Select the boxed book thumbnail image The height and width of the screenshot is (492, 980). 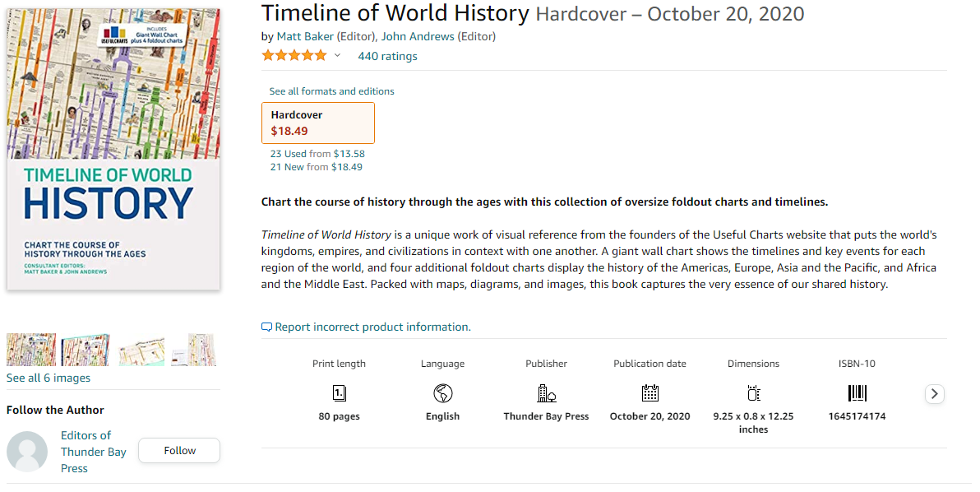coord(86,350)
